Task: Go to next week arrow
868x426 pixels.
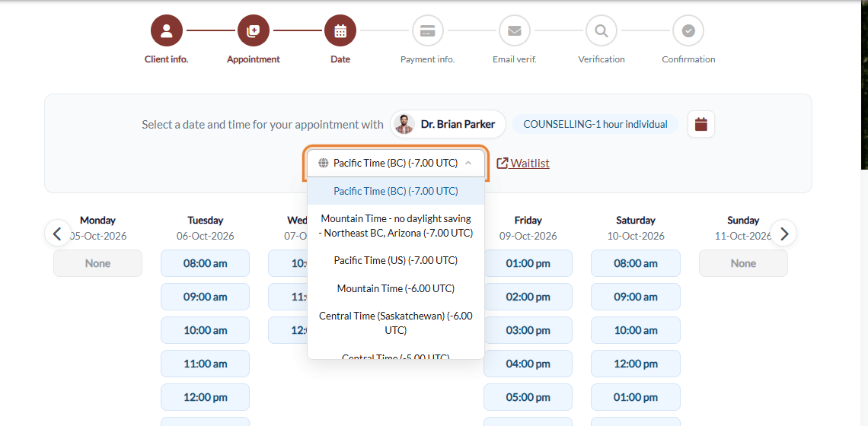Action: (783, 234)
